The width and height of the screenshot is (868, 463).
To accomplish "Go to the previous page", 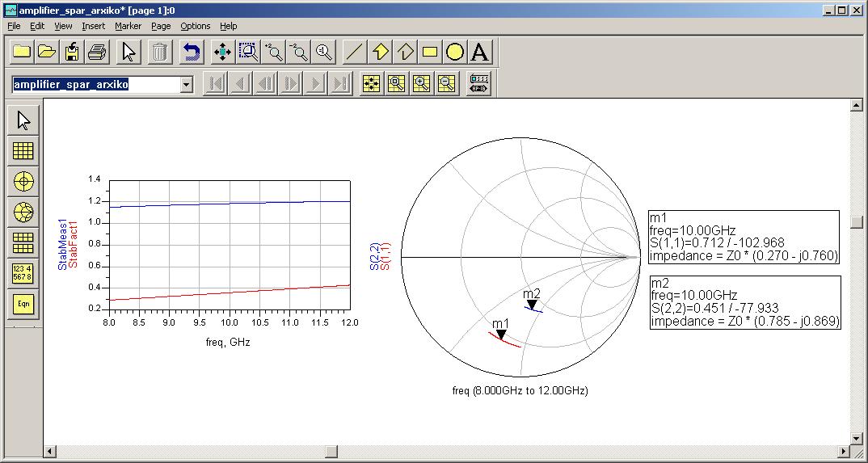I will coord(241,84).
